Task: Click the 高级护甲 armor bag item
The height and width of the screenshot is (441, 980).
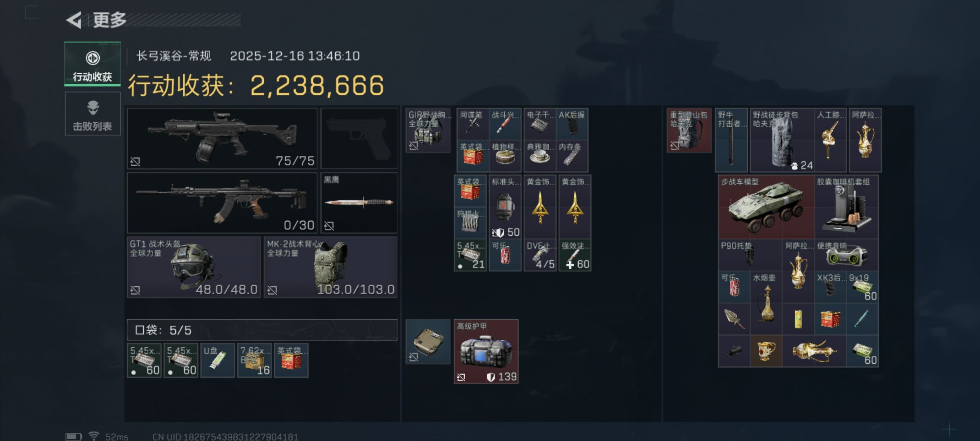Action: click(x=486, y=352)
